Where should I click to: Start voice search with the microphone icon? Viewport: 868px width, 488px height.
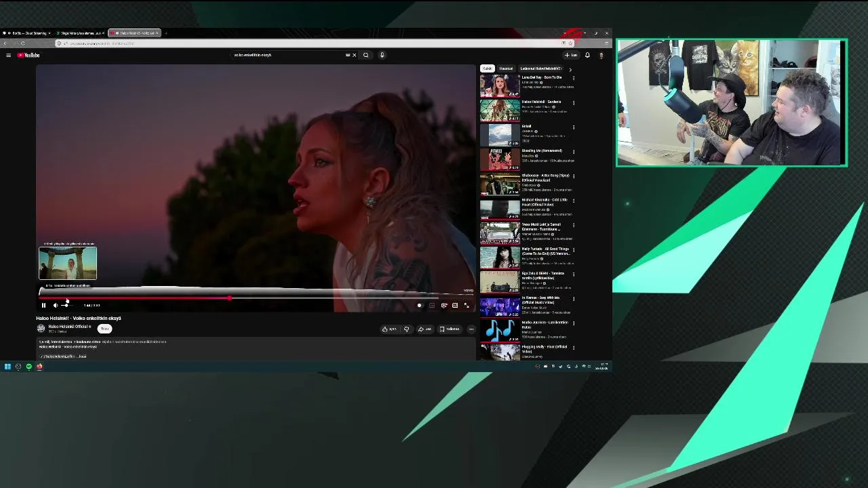click(382, 55)
